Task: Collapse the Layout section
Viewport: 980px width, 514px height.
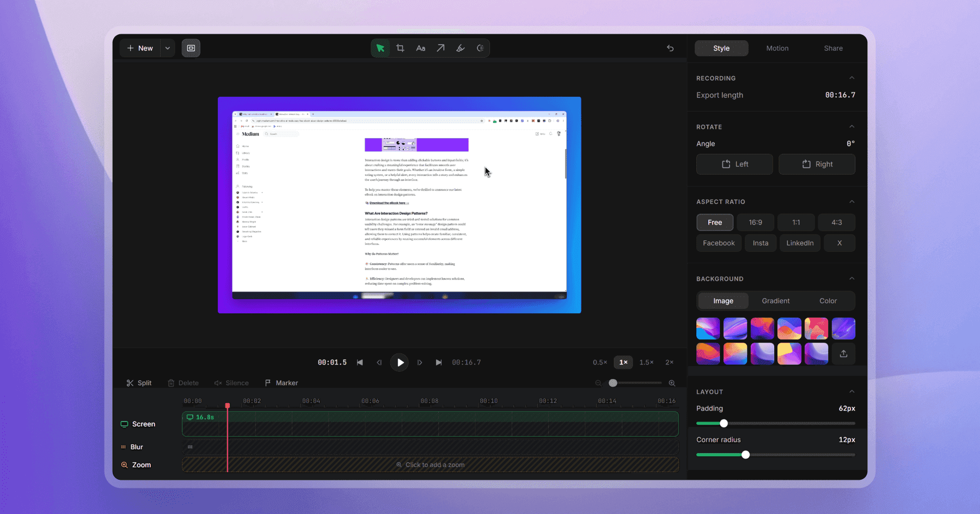Action: (852, 392)
